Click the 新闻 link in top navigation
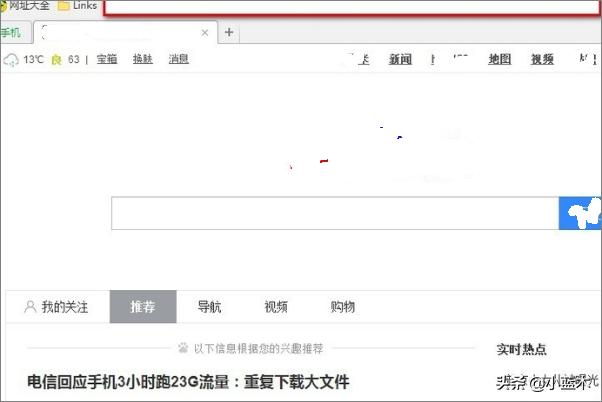The width and height of the screenshot is (602, 402). [x=400, y=60]
